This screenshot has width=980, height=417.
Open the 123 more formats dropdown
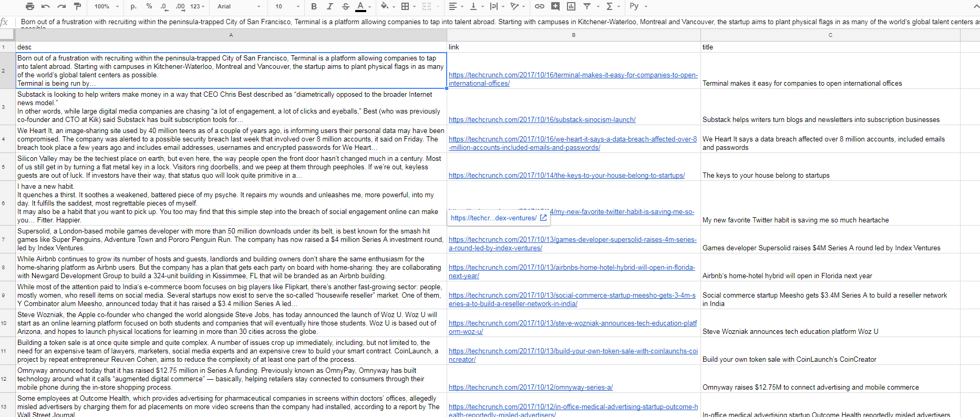point(198,6)
